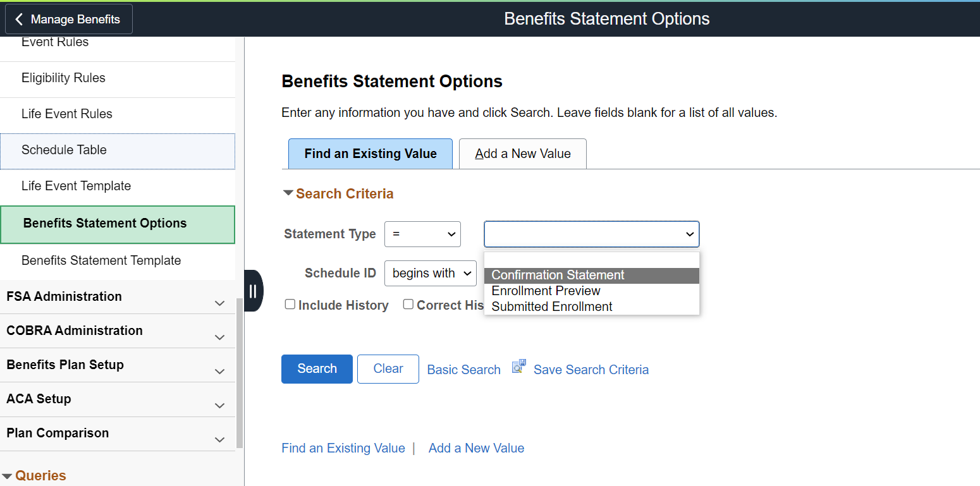980x486 pixels.
Task: Open the Statement Type operator dropdown
Action: click(x=422, y=234)
